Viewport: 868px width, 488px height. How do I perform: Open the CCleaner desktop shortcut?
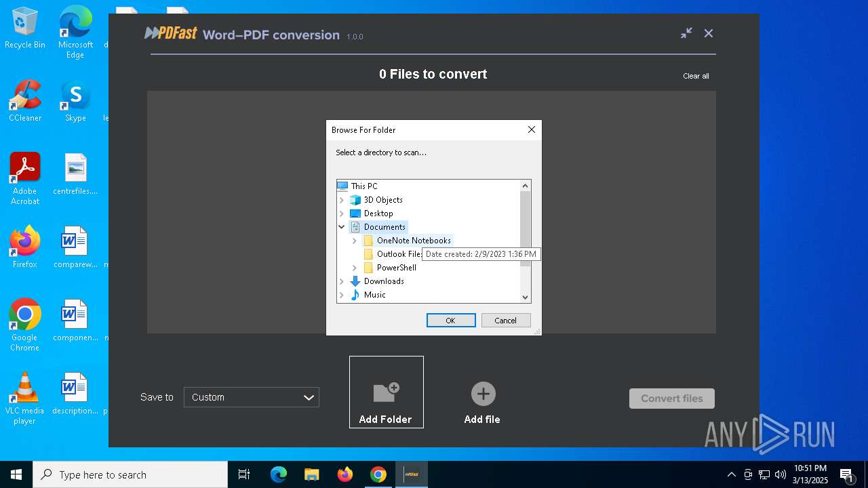pos(25,101)
